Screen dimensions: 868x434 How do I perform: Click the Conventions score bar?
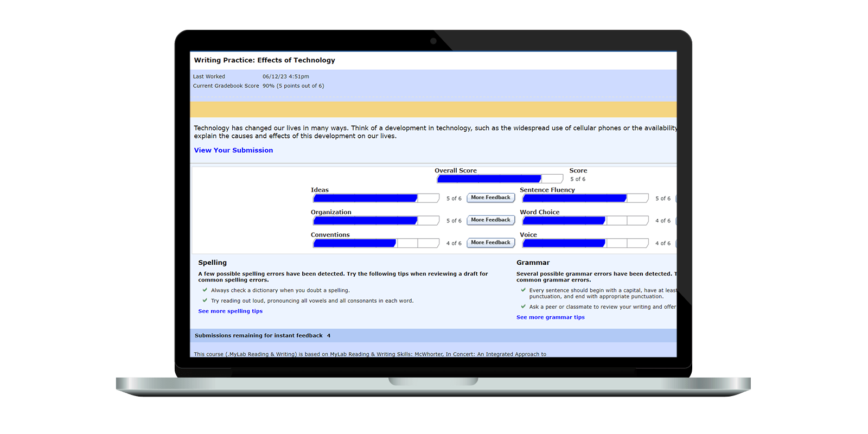click(x=376, y=244)
